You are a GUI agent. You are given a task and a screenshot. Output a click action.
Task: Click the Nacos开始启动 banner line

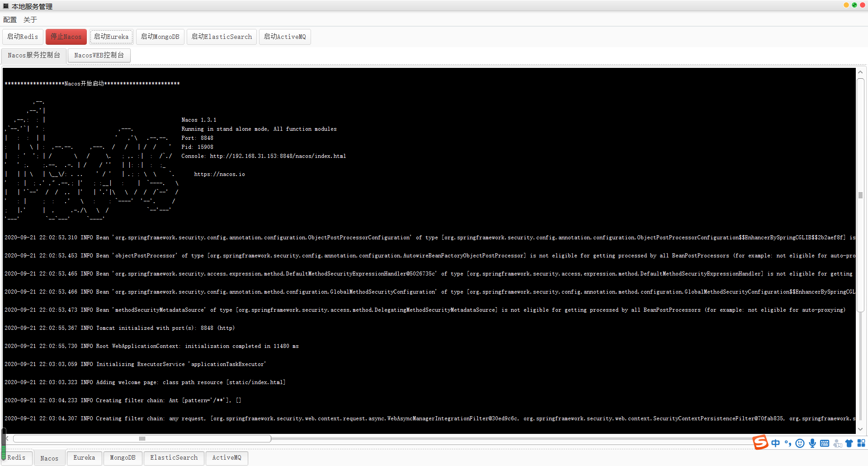click(92, 84)
